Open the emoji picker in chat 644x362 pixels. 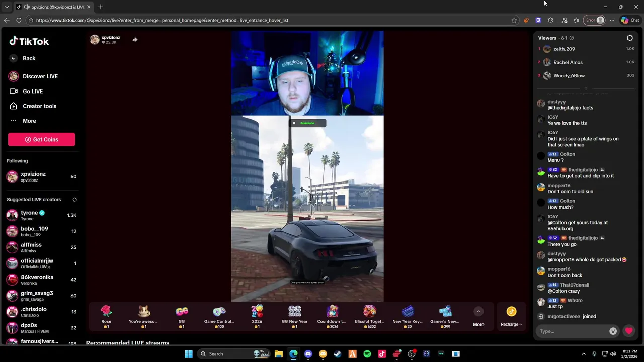(613, 331)
